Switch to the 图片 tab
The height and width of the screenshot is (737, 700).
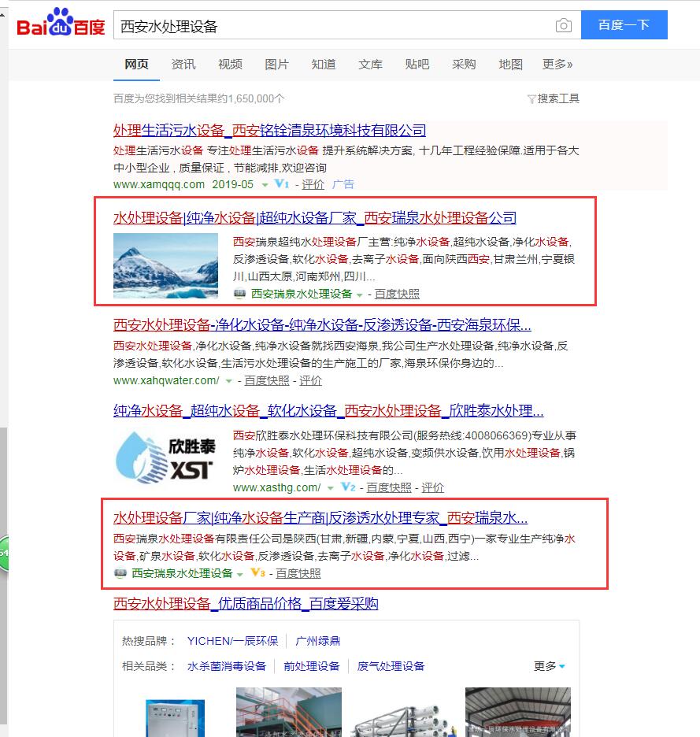pos(276,65)
